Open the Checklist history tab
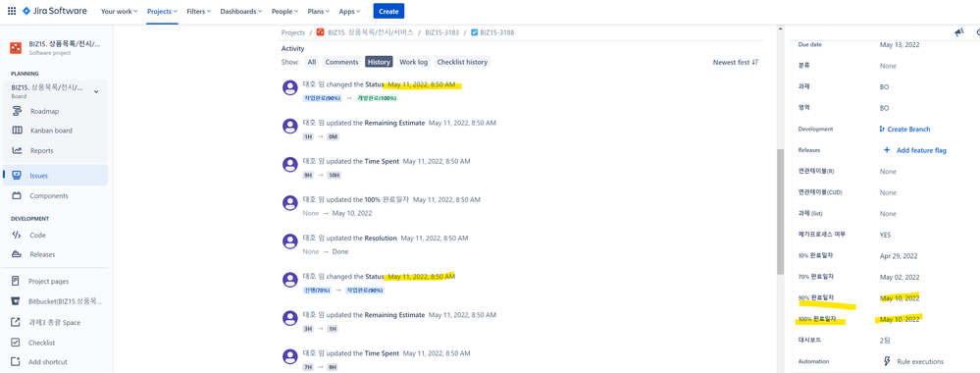This screenshot has width=980, height=373. 462,62
